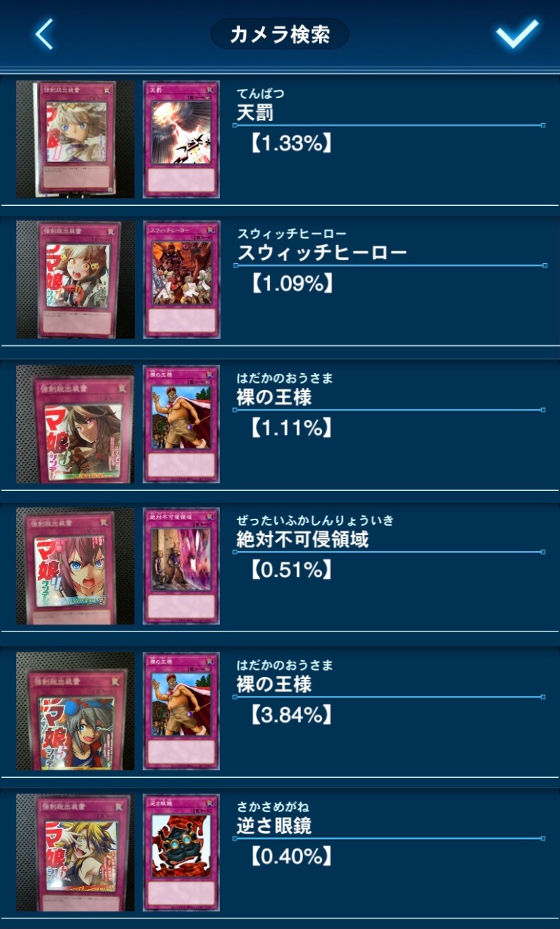Tap the 1.09% match percentage
560x929 pixels.
[290, 284]
